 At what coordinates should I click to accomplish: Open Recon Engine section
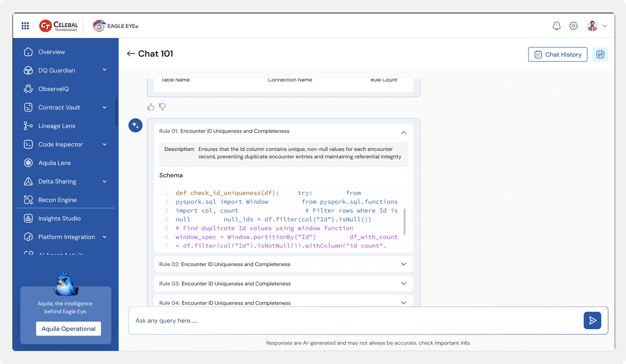point(57,200)
